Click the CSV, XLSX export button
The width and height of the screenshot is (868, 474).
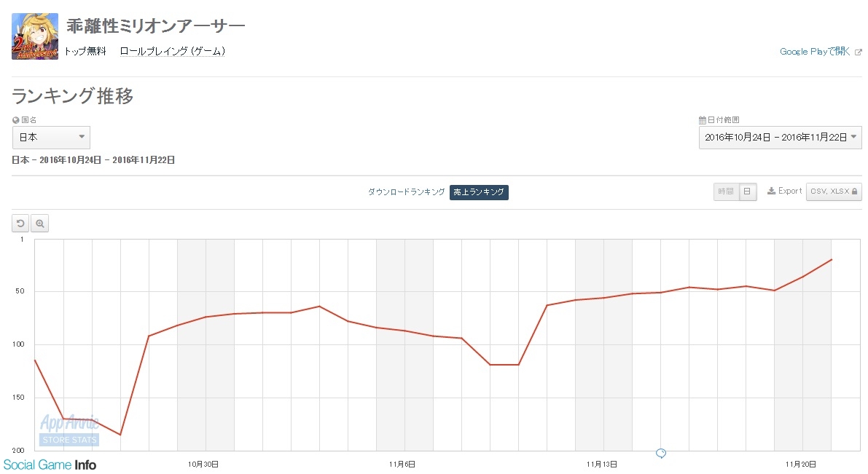[x=834, y=191]
